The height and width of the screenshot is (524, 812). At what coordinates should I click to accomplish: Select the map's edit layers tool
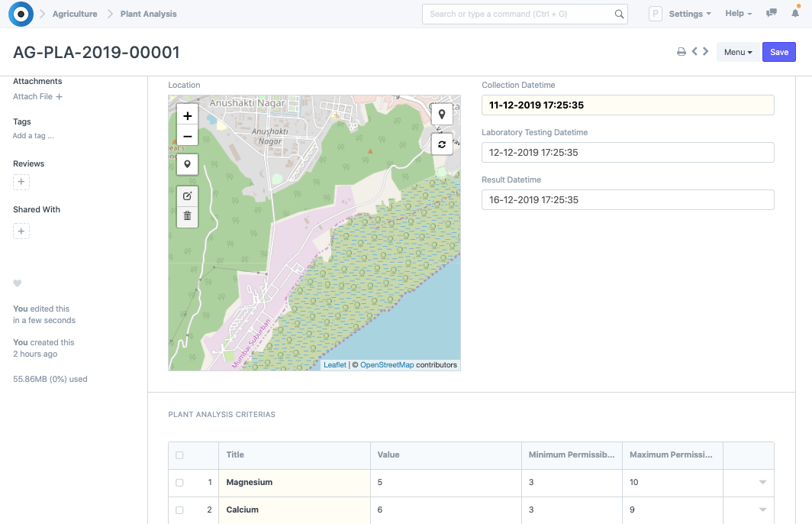click(x=188, y=196)
